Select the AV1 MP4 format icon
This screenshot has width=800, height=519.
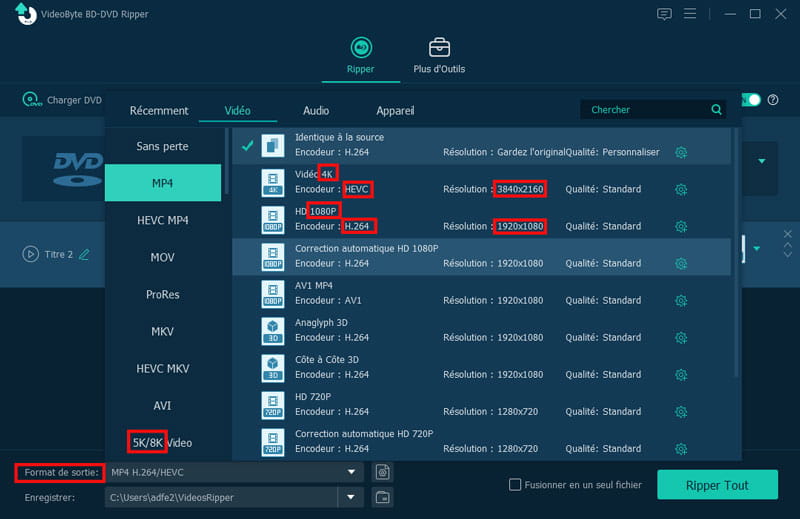pyautogui.click(x=273, y=294)
